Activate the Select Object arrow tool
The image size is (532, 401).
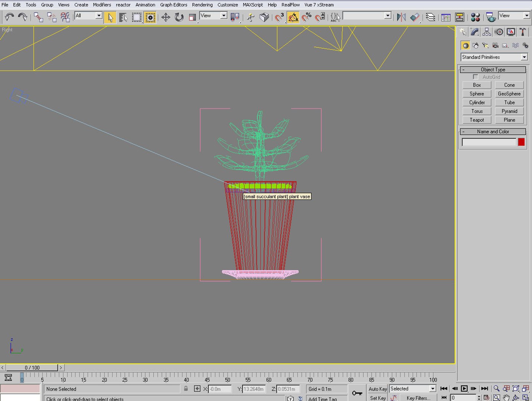pyautogui.click(x=110, y=17)
